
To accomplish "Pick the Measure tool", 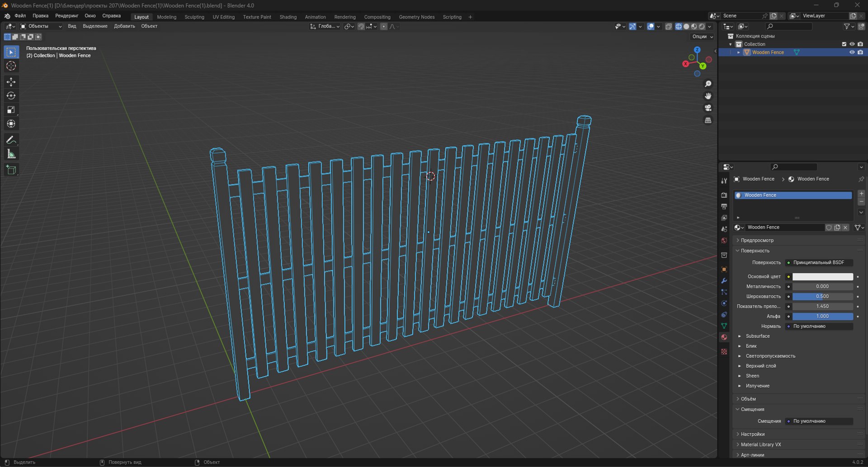I will 11,154.
